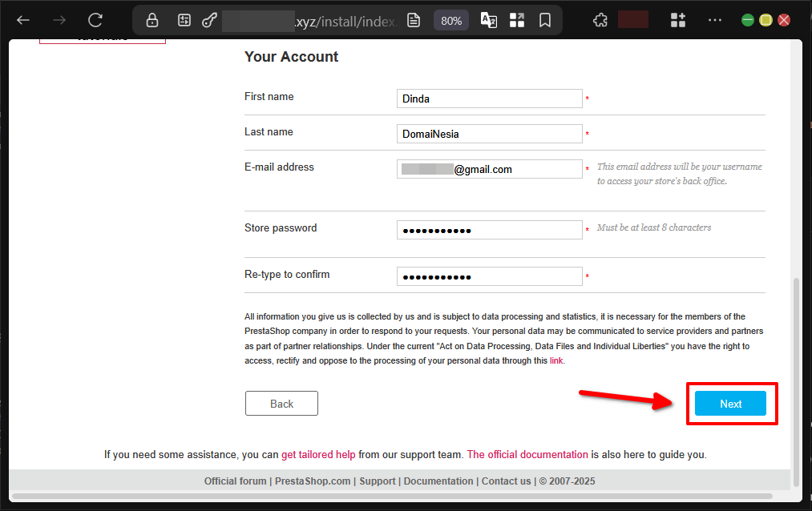Focus the Last name input field
Viewport: 812px width, 511px height.
click(x=489, y=134)
